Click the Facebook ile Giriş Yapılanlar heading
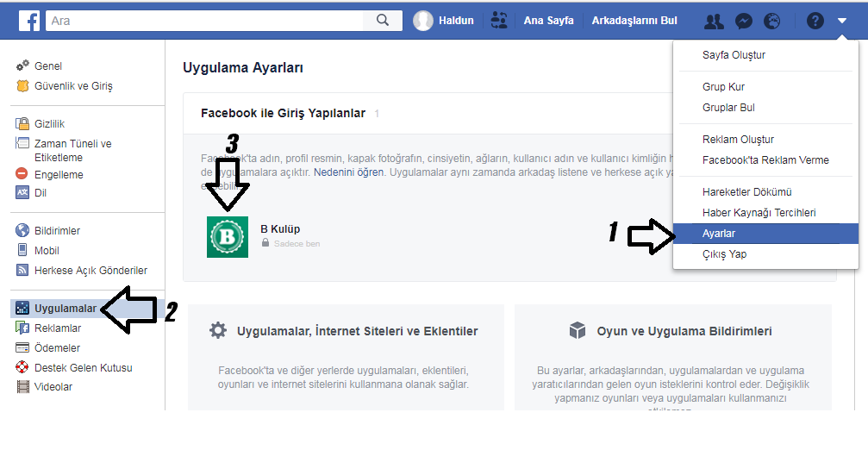 [x=283, y=113]
